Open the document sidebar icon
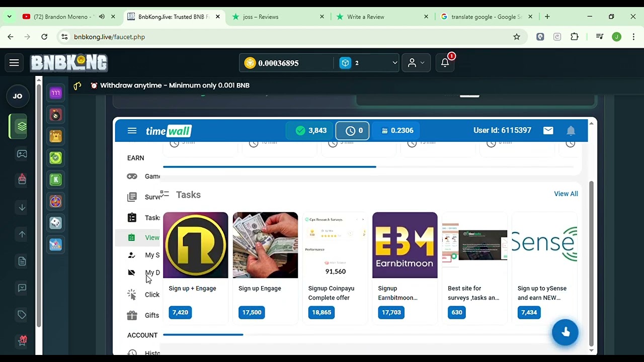Image resolution: width=644 pixels, height=362 pixels. pos(22,261)
